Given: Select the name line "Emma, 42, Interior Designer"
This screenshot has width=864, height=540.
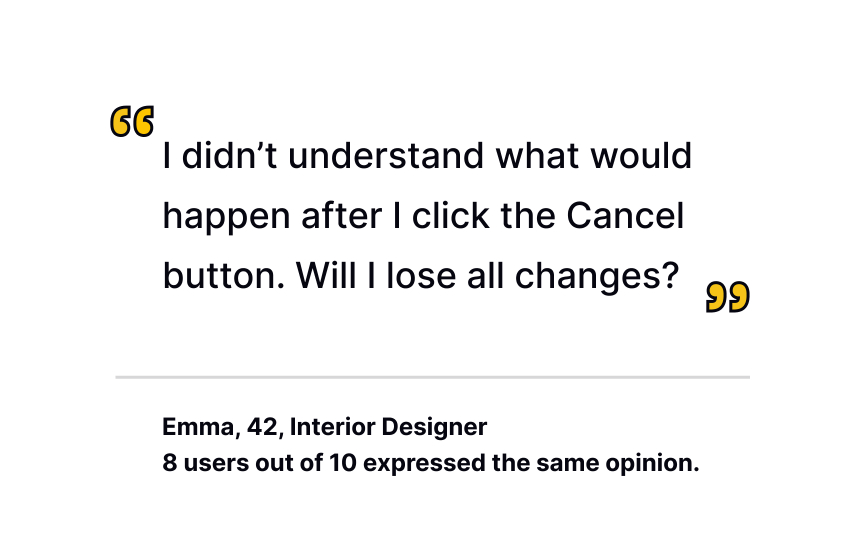Looking at the screenshot, I should (325, 427).
